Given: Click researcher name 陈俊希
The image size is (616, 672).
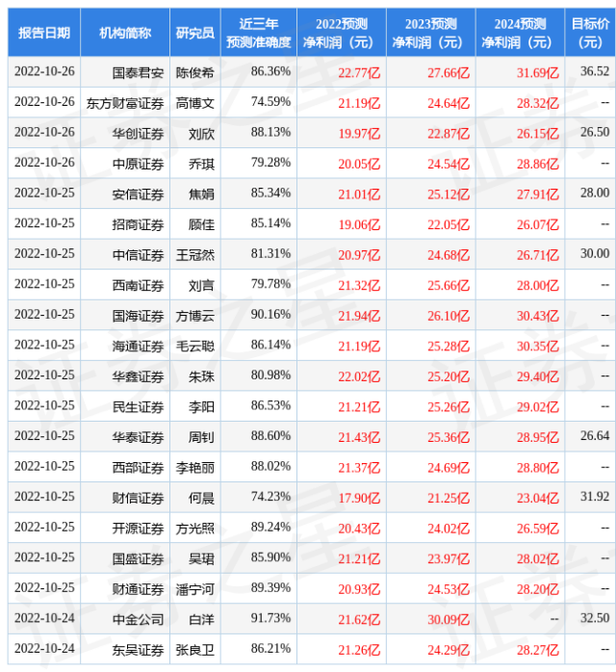Looking at the screenshot, I should tap(195, 72).
